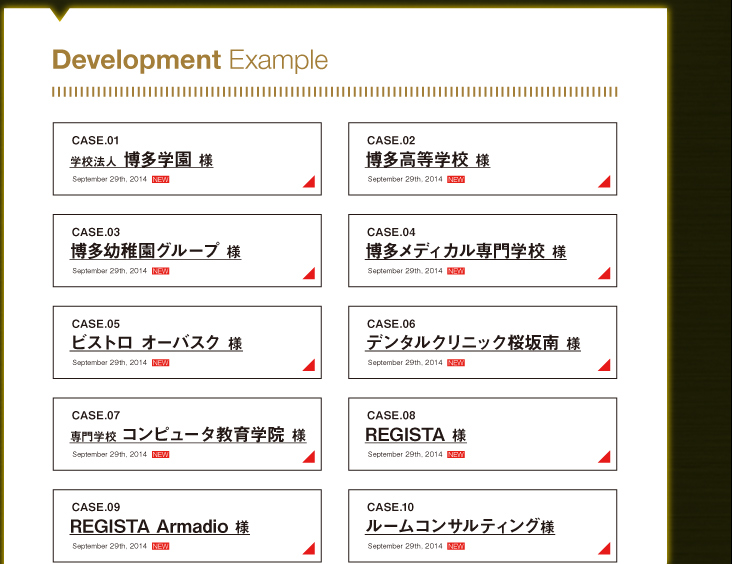Click NEW badge in CASE.05 card
Screen dimensions: 732x564
(161, 363)
